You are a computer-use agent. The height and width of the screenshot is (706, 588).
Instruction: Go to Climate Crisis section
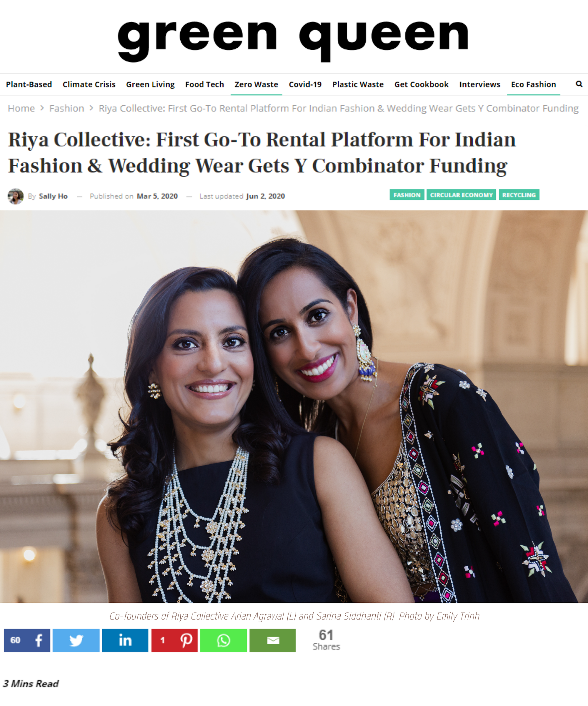89,84
